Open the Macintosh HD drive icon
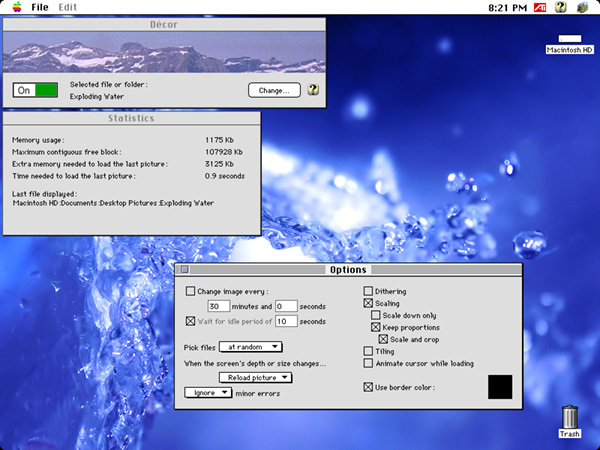 coord(569,39)
